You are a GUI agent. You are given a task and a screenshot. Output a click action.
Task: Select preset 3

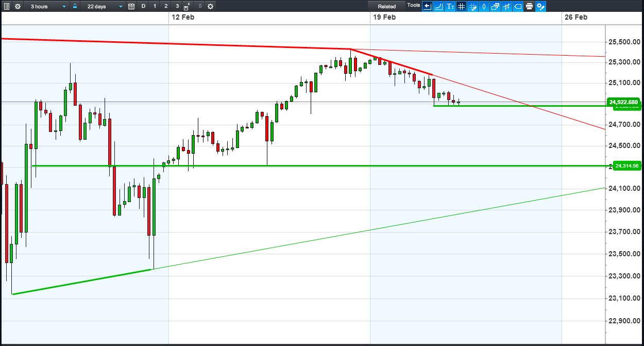[177, 6]
